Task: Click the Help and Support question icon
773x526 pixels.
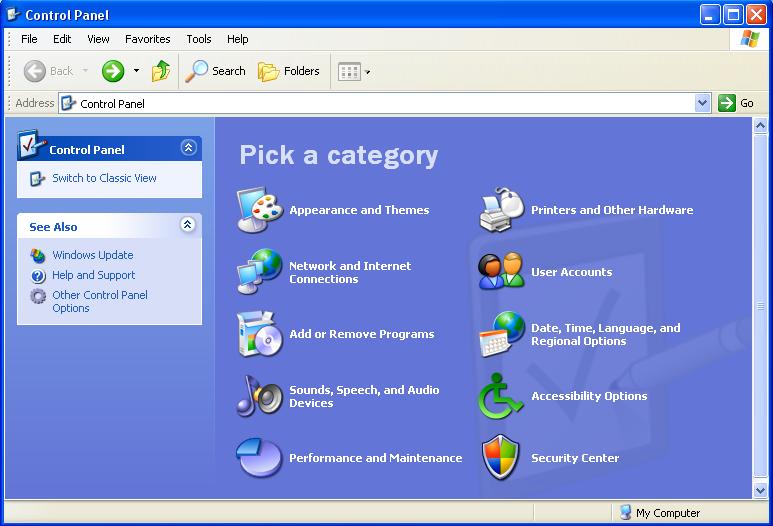Action: pyautogui.click(x=38, y=276)
